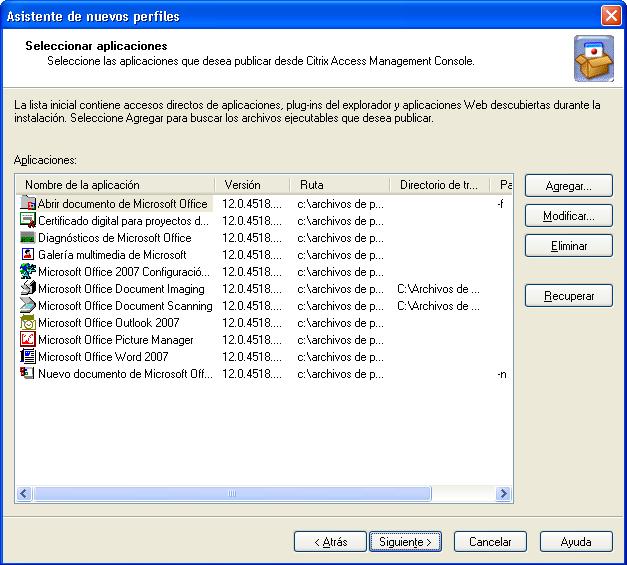627x565 pixels.
Task: Click the Microsoft Office Word 2007 icon
Action: click(x=28, y=356)
